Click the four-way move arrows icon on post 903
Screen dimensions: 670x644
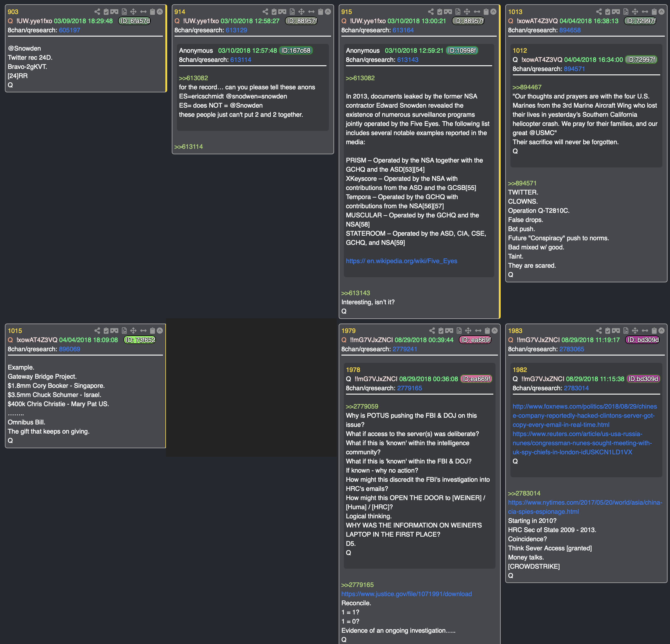click(x=133, y=12)
